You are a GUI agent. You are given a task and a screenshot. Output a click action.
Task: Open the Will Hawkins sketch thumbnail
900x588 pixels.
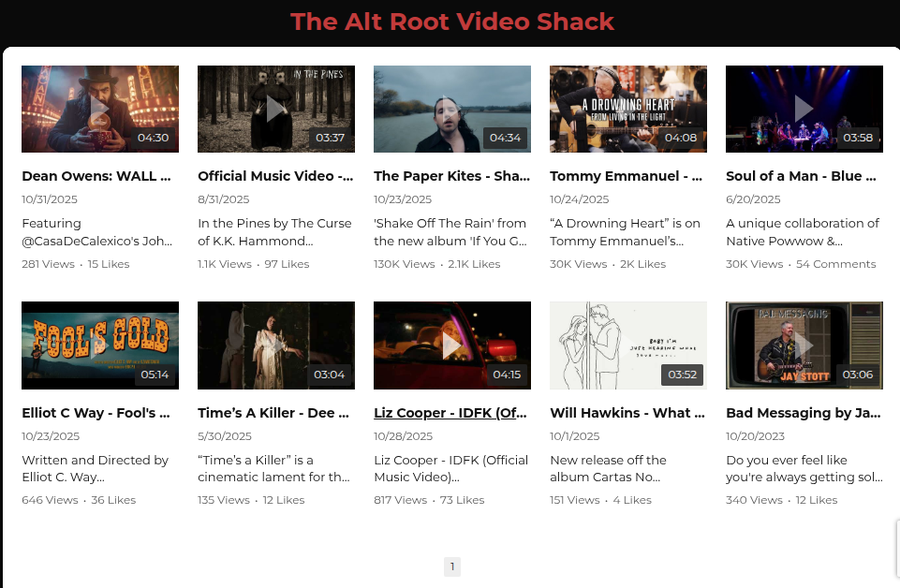627,345
